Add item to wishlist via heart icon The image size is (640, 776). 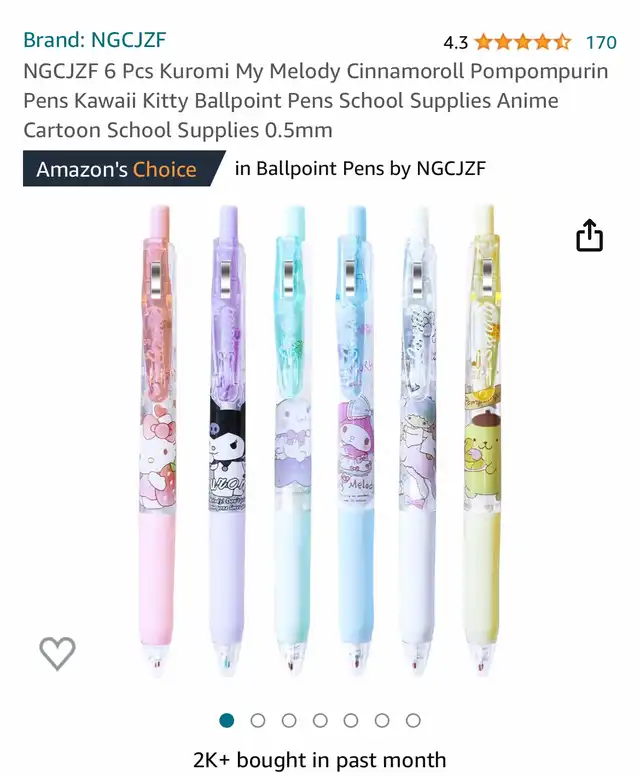coord(57,653)
